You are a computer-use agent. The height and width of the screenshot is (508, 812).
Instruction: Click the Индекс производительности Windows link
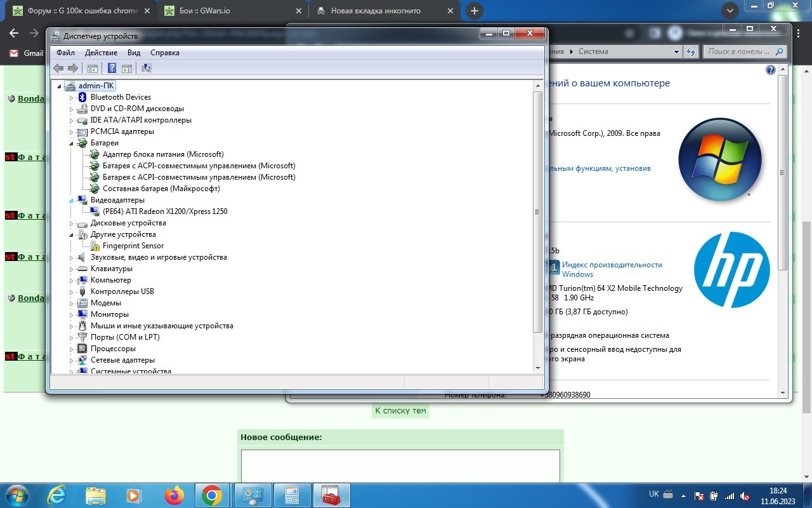tap(612, 269)
